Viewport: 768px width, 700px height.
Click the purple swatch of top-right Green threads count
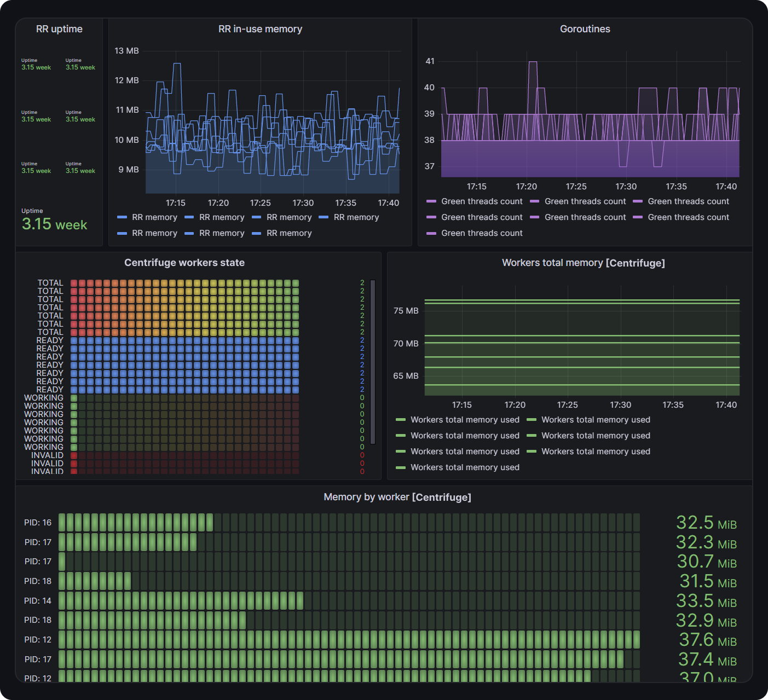click(638, 201)
